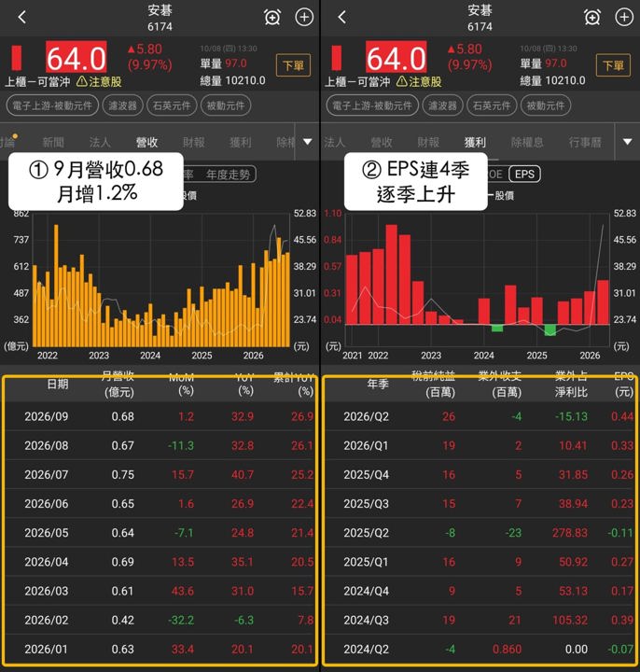This screenshot has height=672, width=640.
Task: Tap the 0.860 non-operating income value
Action: (507, 650)
